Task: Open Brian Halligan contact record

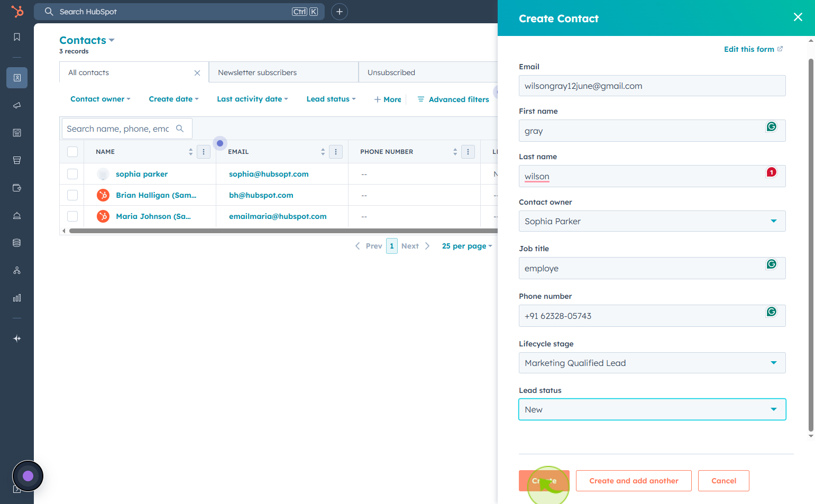Action: (156, 195)
